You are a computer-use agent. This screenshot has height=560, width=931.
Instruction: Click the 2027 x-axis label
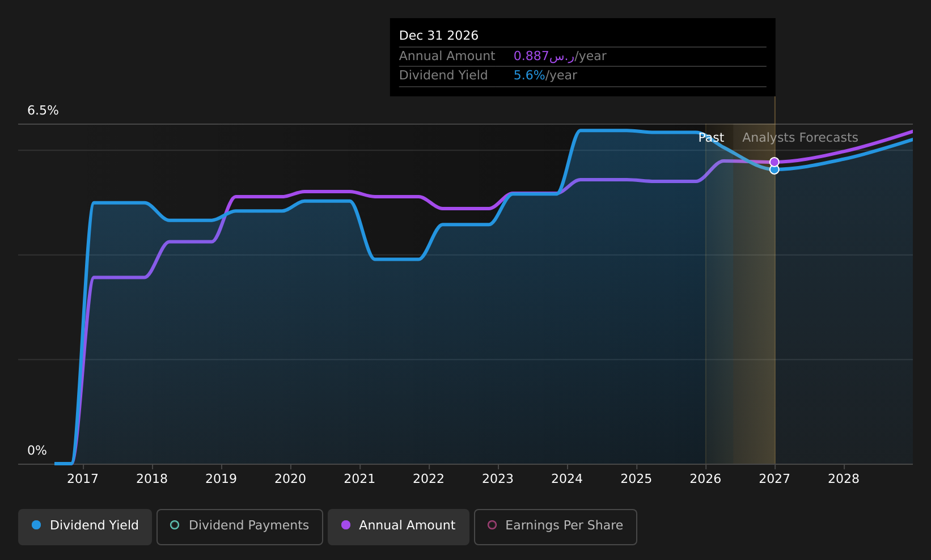click(775, 479)
